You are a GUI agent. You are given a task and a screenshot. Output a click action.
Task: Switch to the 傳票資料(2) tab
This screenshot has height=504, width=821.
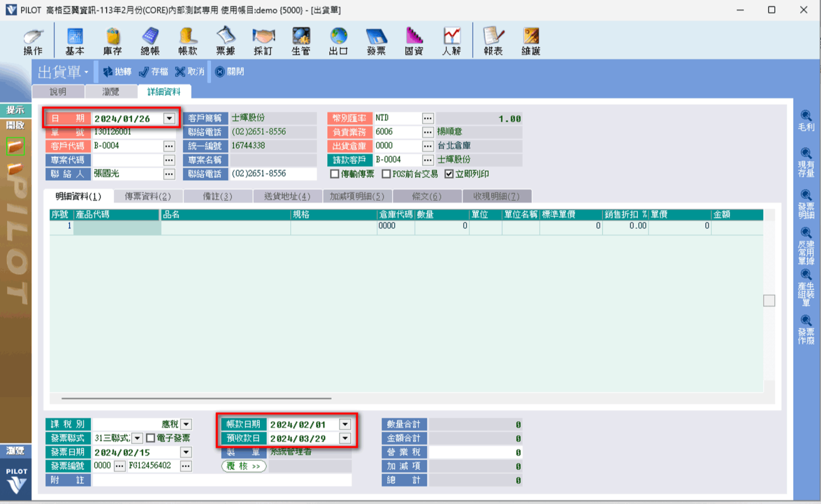pyautogui.click(x=148, y=196)
